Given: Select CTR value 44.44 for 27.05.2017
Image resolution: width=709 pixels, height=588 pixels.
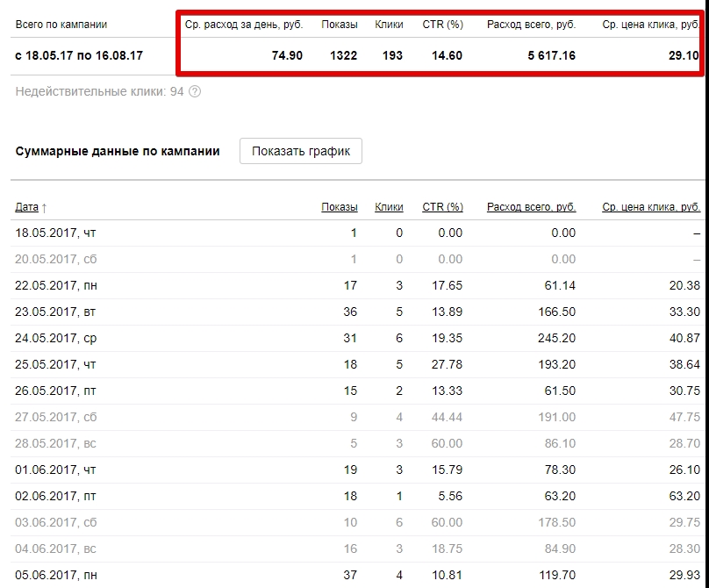Looking at the screenshot, I should pyautogui.click(x=447, y=417).
